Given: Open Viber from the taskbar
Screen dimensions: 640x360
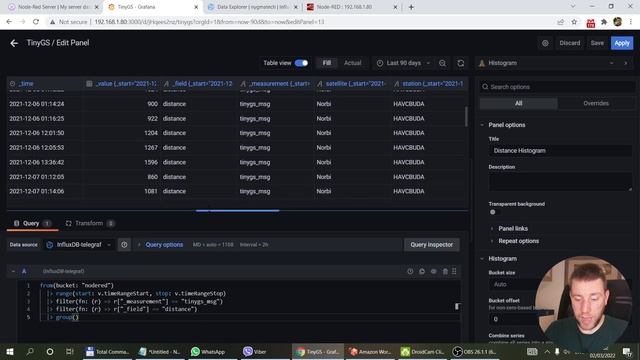Looking at the screenshot, I should pyautogui.click(x=255, y=351).
